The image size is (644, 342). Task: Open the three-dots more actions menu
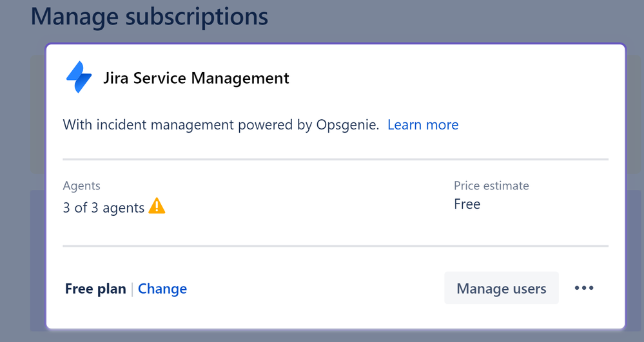coord(584,288)
